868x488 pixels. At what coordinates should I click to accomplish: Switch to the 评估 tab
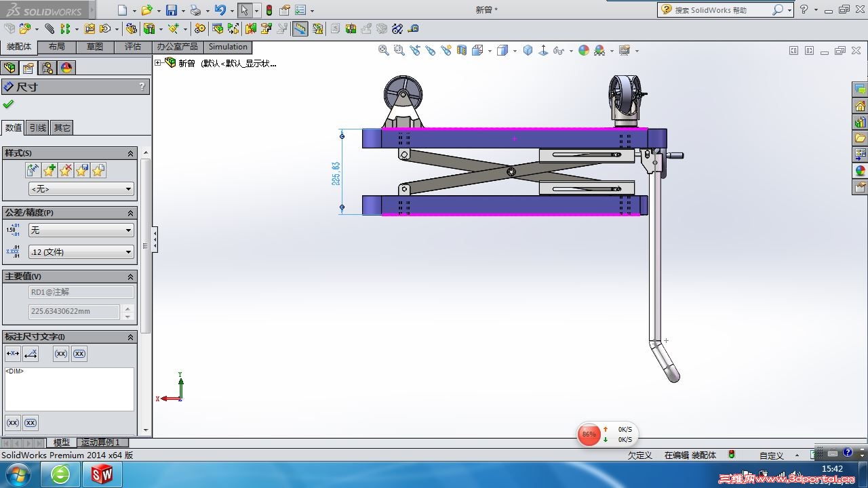pyautogui.click(x=133, y=47)
